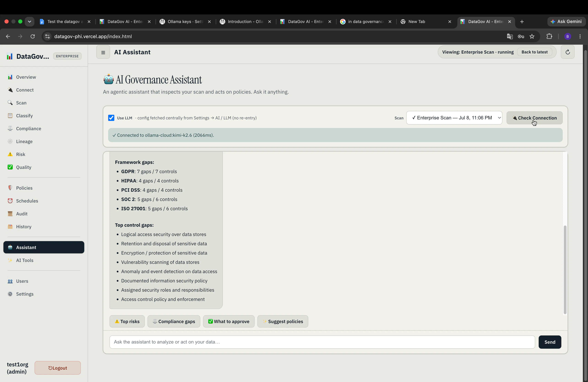
Task: Go to the Scan page
Action: [x=44, y=103]
